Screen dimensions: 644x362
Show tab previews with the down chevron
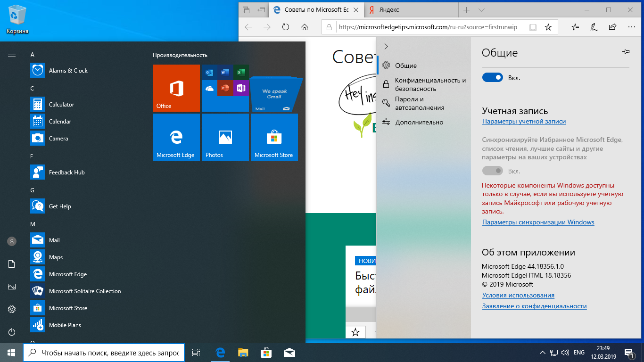[x=481, y=10]
